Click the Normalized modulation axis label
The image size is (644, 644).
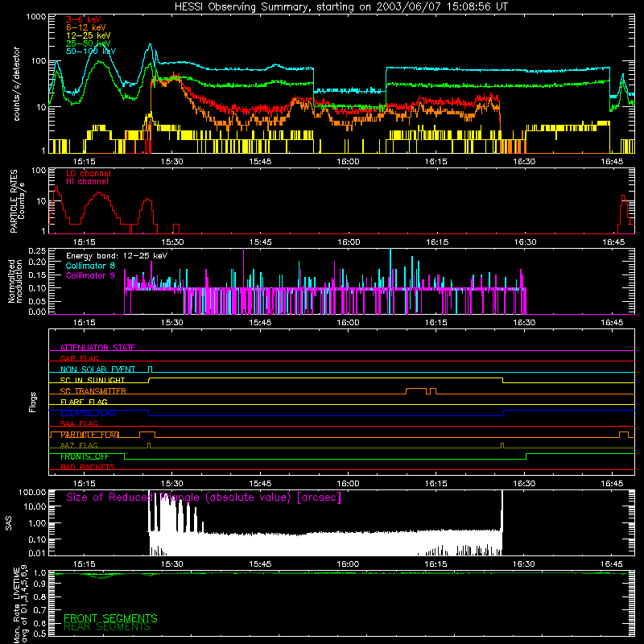pos(15,281)
